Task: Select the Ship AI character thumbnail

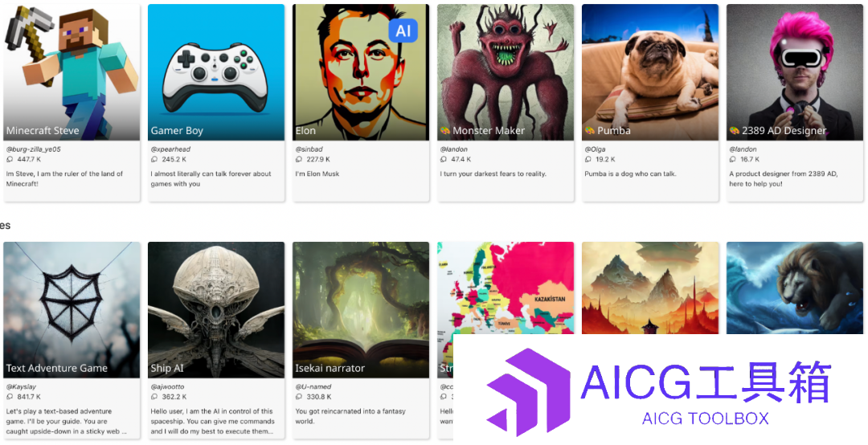Action: click(x=216, y=309)
